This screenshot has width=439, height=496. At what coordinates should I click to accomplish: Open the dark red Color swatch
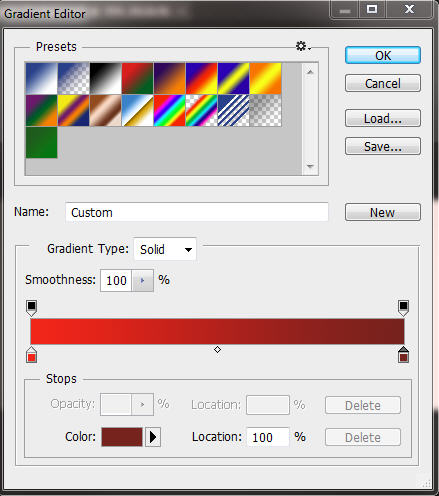coord(122,437)
